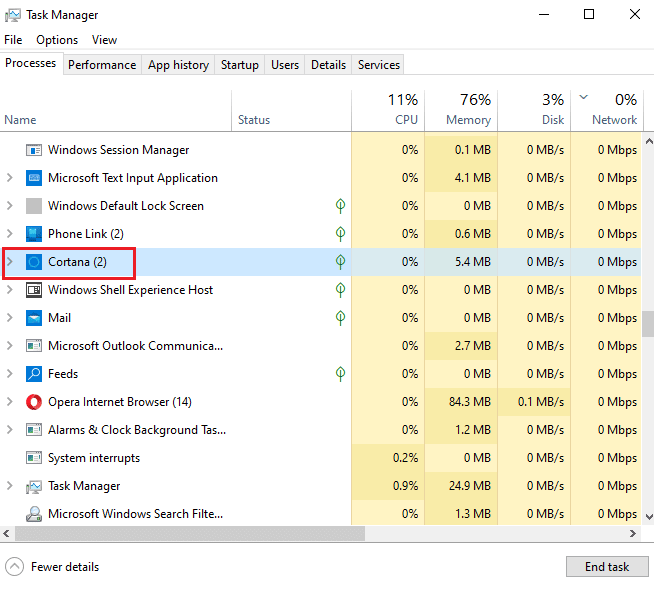The height and width of the screenshot is (589, 654).
Task: Expand the Microsoft Outlook Communications group
Action: point(10,345)
